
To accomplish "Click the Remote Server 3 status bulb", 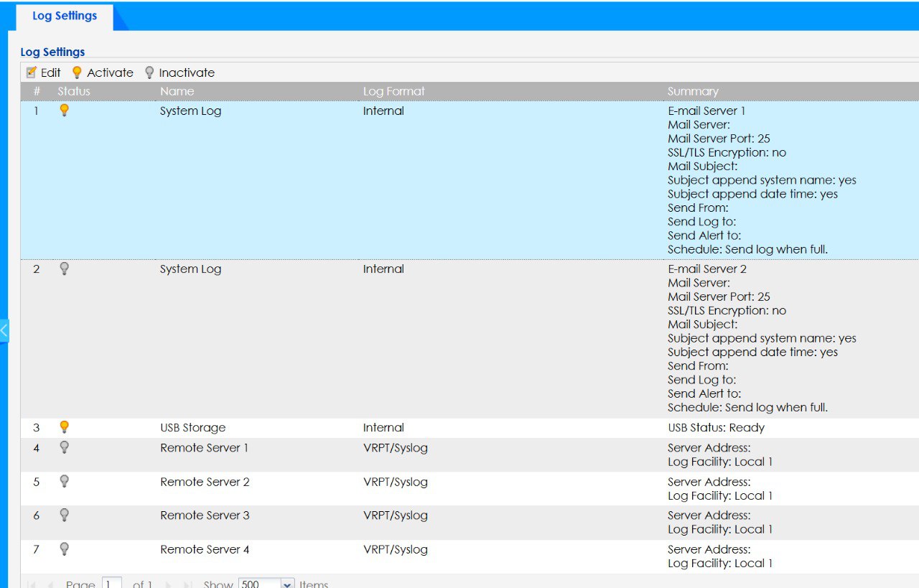I will pos(64,515).
